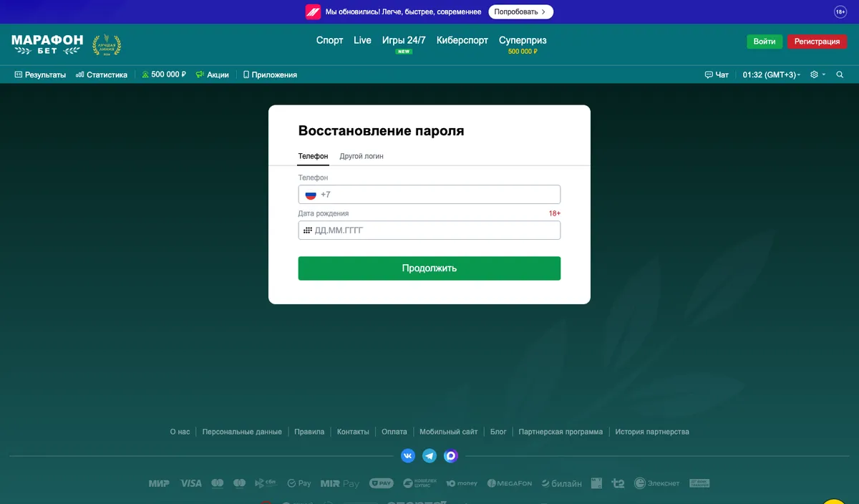Open the Правила footer link
The height and width of the screenshot is (504, 859).
[x=309, y=432]
